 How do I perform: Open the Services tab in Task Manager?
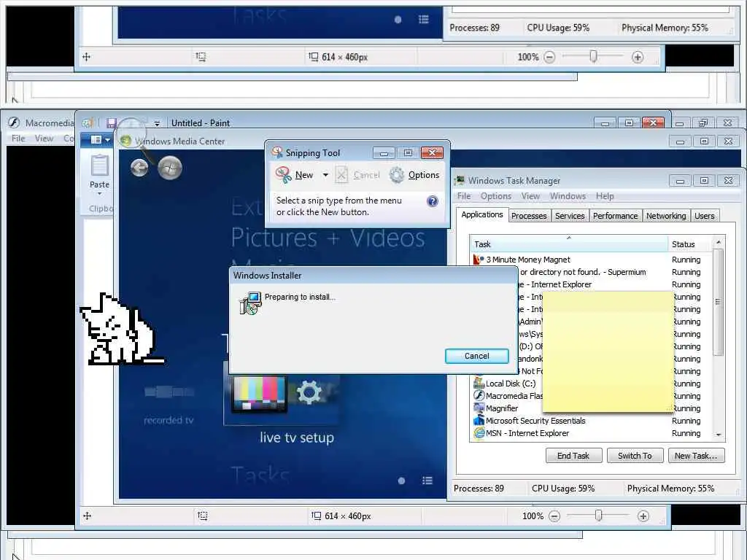click(569, 216)
